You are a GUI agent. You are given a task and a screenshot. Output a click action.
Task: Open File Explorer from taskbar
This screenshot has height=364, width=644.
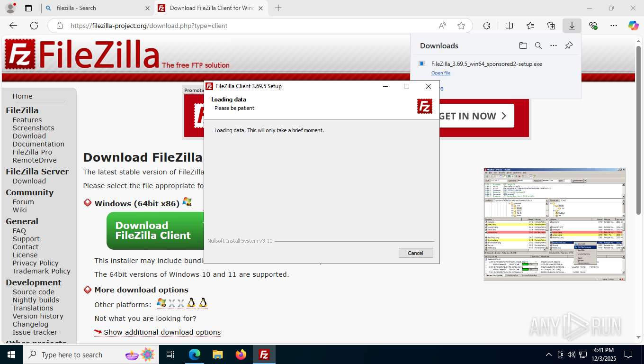(x=217, y=355)
